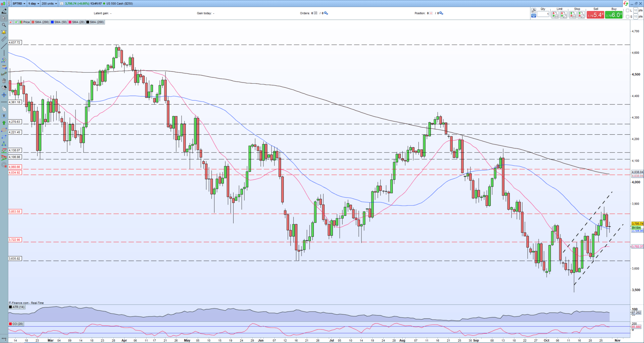Screen dimensions: 644x343
Task: Select the Gann circle tool
Action: [x=4, y=165]
